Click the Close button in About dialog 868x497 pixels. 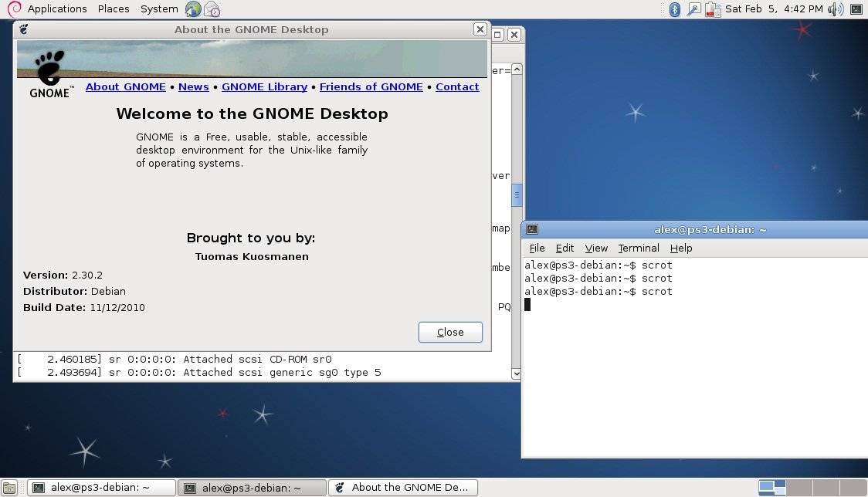(x=451, y=332)
